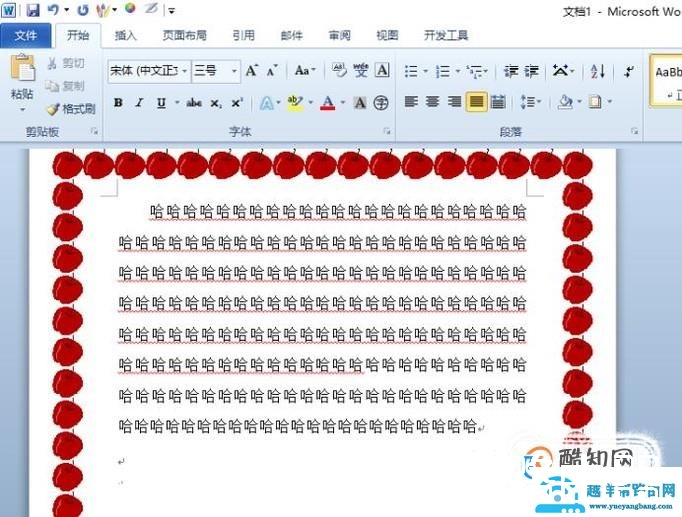Viewport: 682px width, 517px height.
Task: Click the Grow Font icon
Action: pyautogui.click(x=252, y=70)
